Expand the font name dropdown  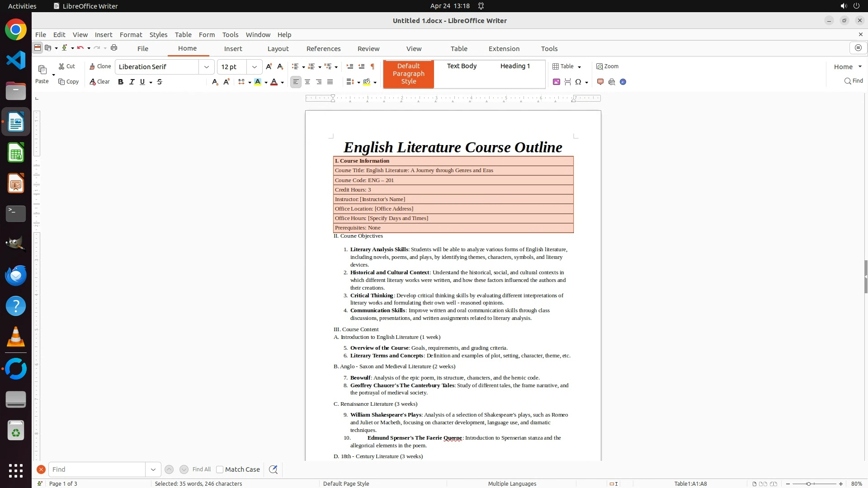(207, 67)
